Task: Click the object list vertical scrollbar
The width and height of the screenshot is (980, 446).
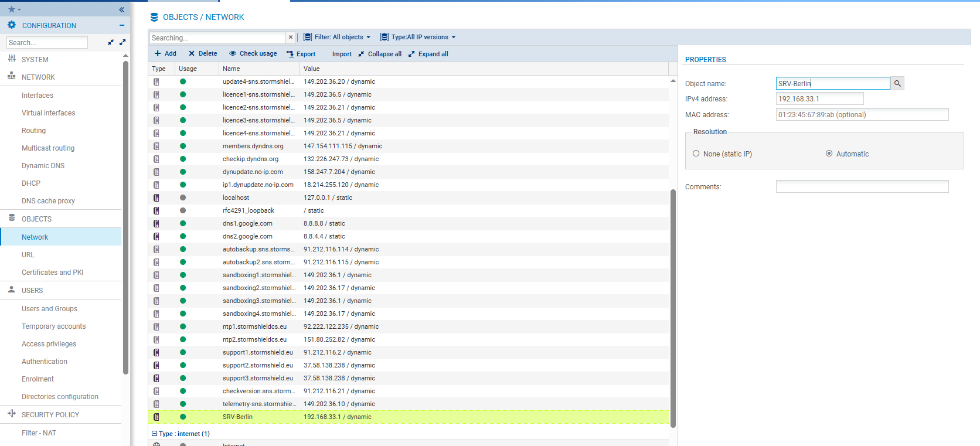Action: click(x=673, y=305)
